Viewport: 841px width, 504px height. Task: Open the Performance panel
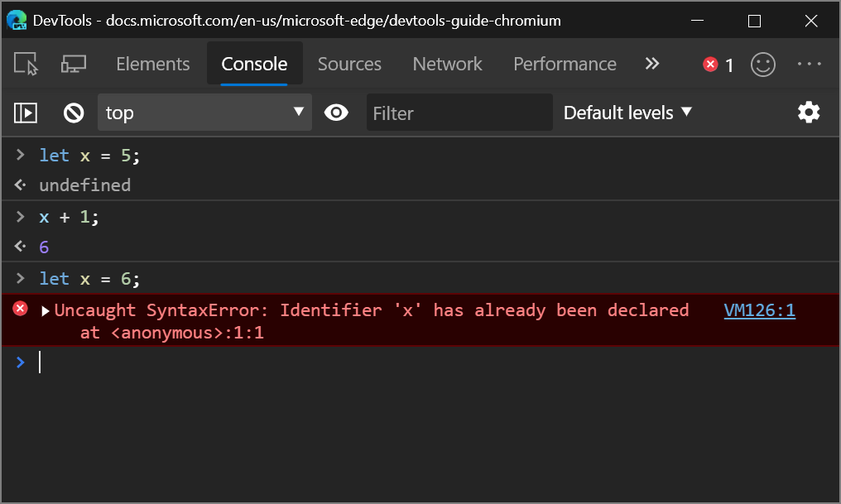pyautogui.click(x=565, y=64)
